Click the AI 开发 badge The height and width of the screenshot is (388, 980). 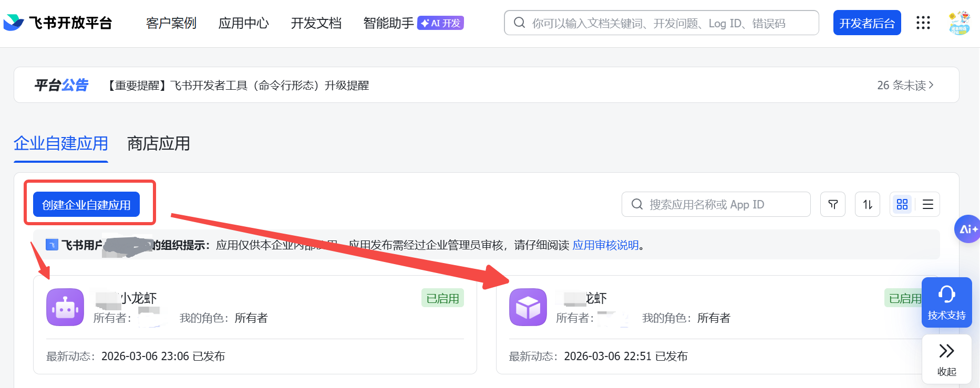coord(440,23)
